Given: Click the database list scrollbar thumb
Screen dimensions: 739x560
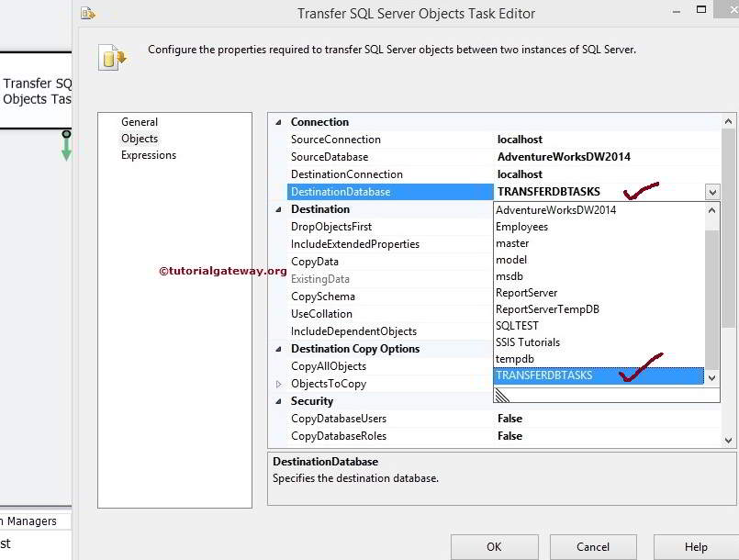Looking at the screenshot, I should [x=711, y=300].
